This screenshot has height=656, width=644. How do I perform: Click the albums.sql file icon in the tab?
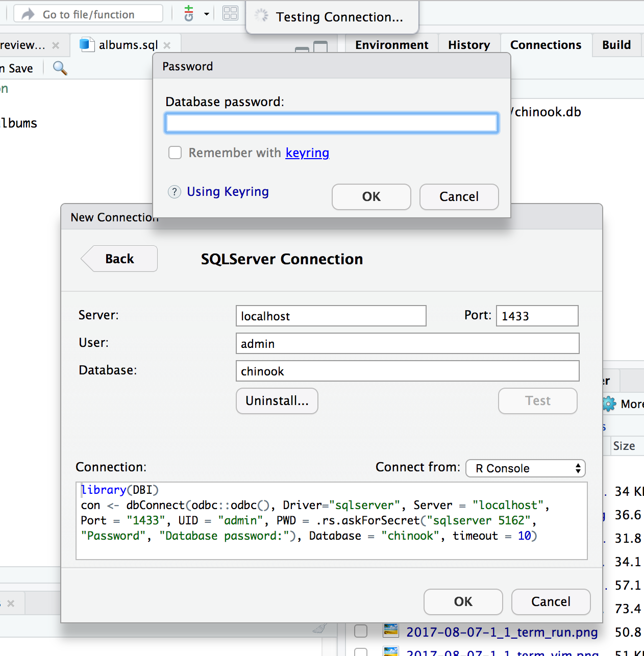[87, 45]
